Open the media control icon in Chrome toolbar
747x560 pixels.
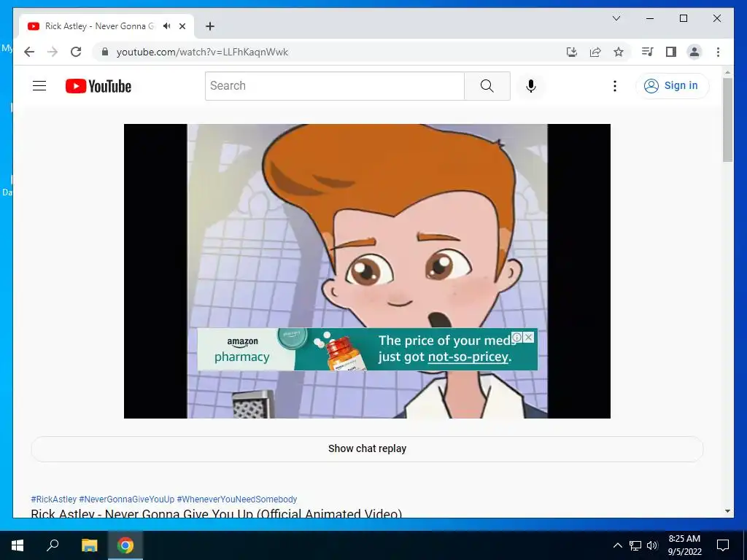pos(648,52)
